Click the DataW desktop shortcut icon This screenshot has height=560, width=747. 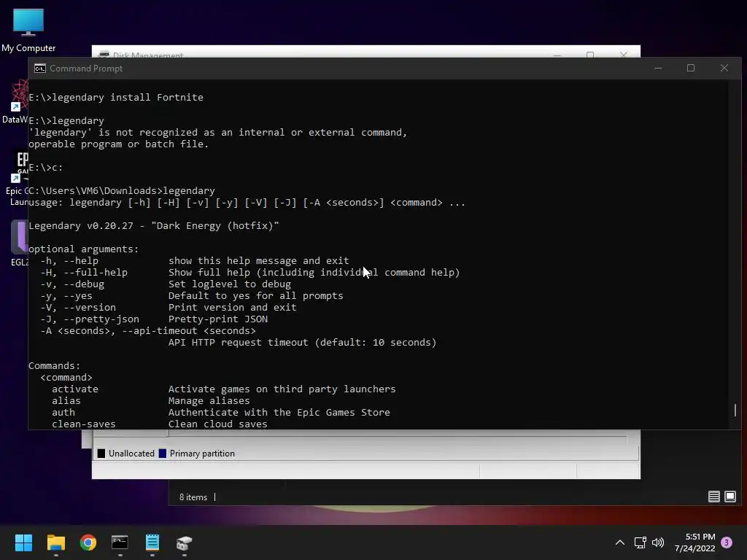(15, 101)
